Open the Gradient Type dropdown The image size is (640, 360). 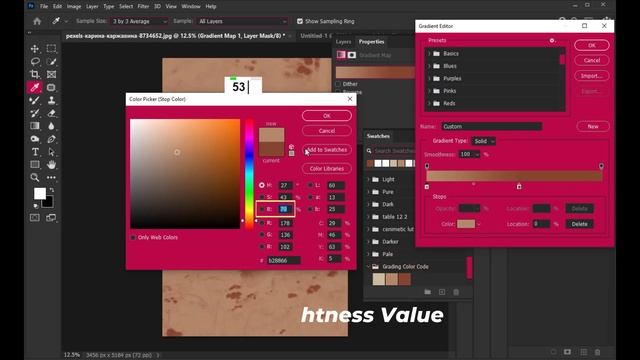[x=484, y=141]
